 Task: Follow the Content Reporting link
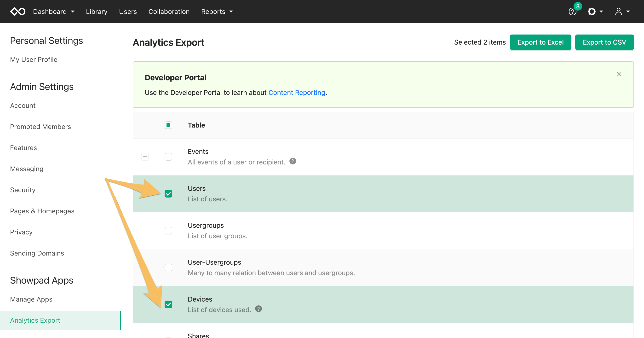point(297,93)
